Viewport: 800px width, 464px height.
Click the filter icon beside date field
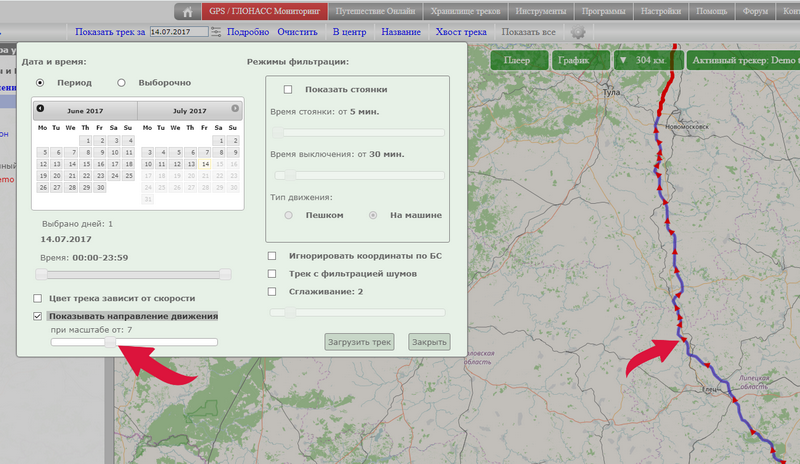(216, 32)
